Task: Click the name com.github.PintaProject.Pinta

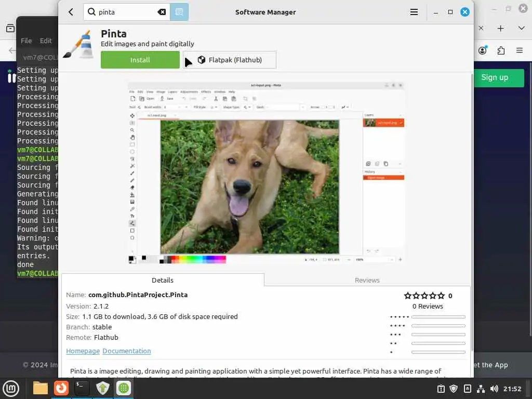Action: pyautogui.click(x=138, y=295)
